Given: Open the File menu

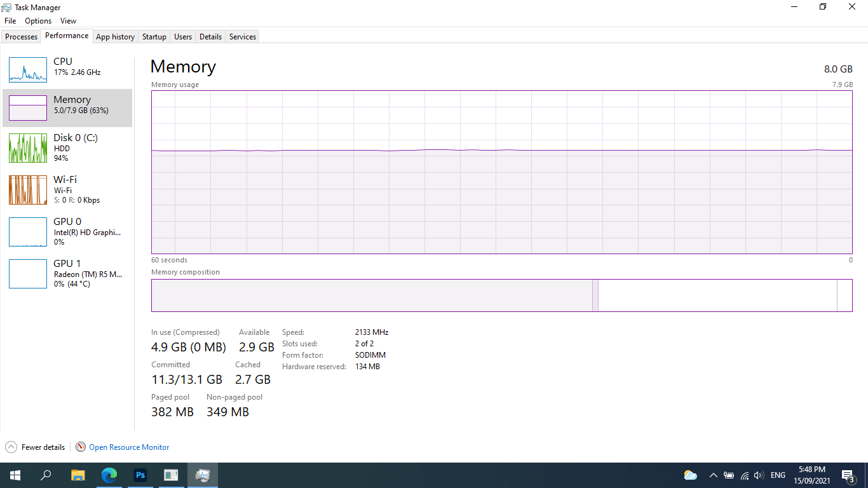Looking at the screenshot, I should coord(10,21).
